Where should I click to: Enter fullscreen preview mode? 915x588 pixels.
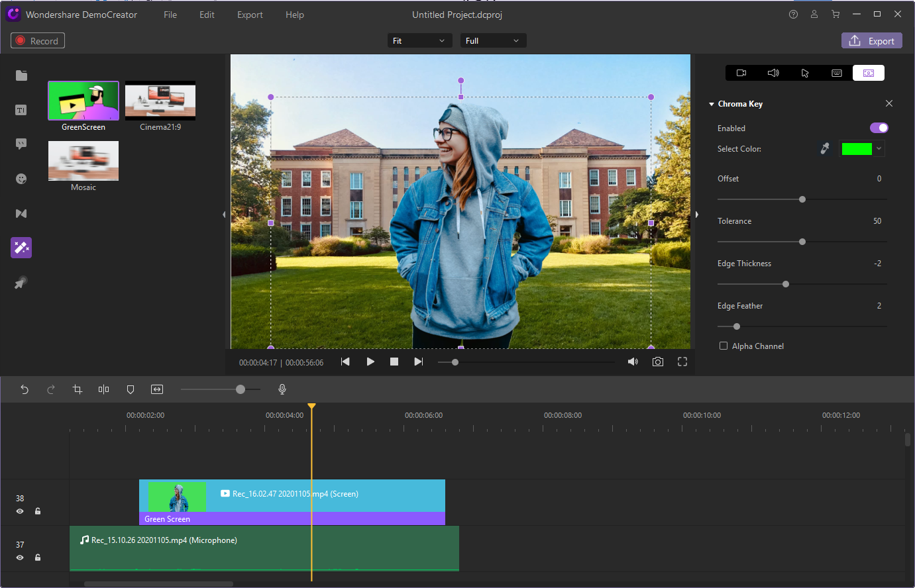click(x=682, y=362)
